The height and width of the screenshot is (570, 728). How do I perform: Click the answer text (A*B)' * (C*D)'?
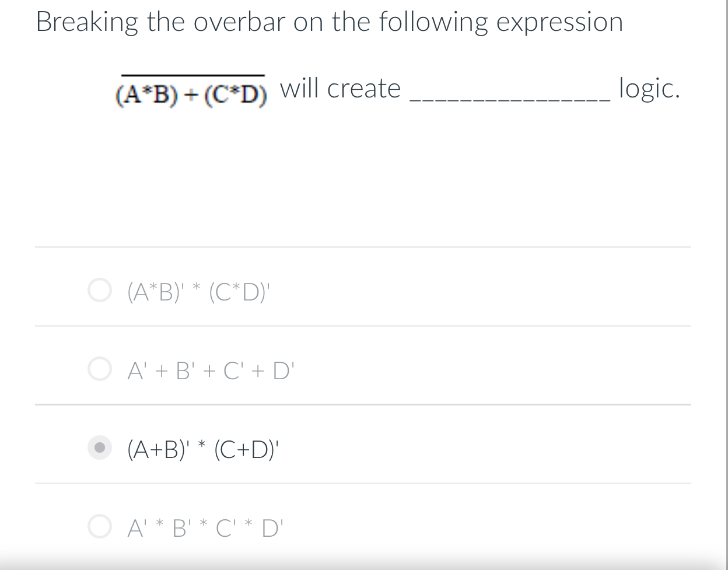click(197, 292)
